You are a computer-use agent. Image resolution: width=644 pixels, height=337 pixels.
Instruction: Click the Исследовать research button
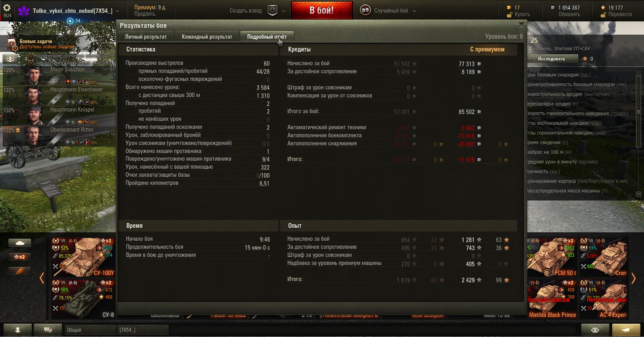pyautogui.click(x=552, y=59)
